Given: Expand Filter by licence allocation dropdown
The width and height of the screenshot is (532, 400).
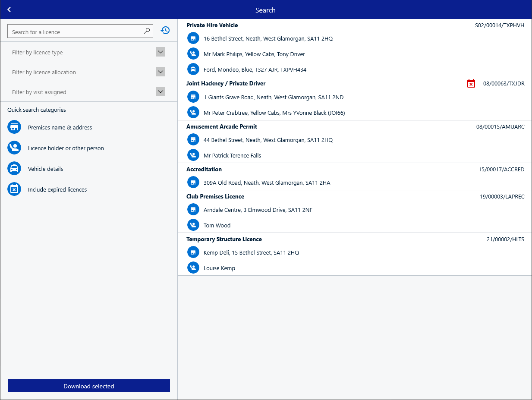Looking at the screenshot, I should click(x=88, y=72).
